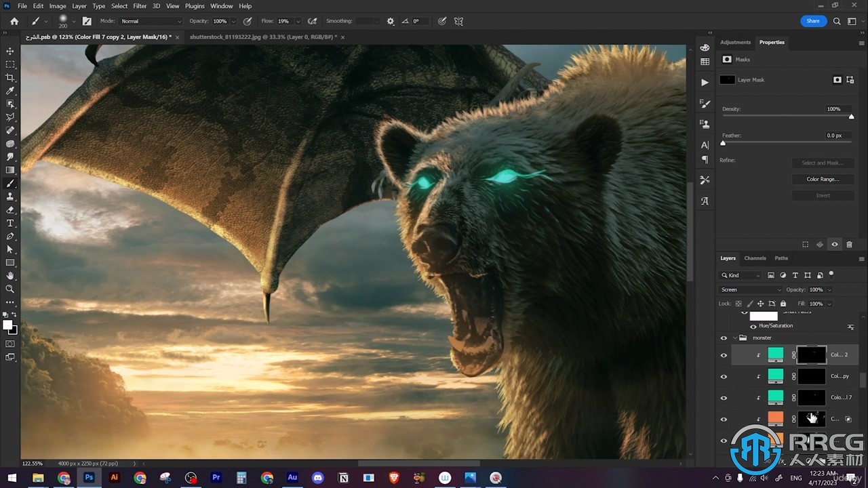Switch to the Paths tab
The height and width of the screenshot is (488, 868).
click(x=781, y=258)
